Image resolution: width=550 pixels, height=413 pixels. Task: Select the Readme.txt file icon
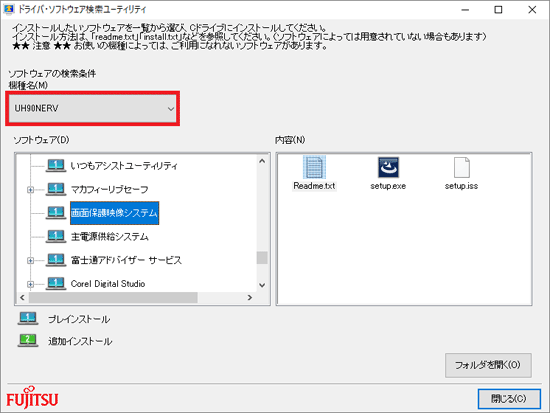click(x=314, y=167)
